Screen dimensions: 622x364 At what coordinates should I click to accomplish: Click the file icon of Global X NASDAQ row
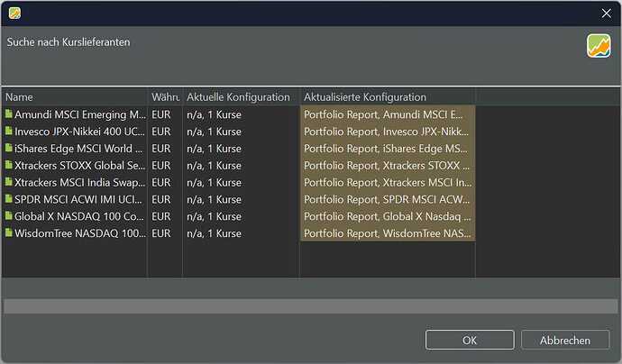pos(9,216)
